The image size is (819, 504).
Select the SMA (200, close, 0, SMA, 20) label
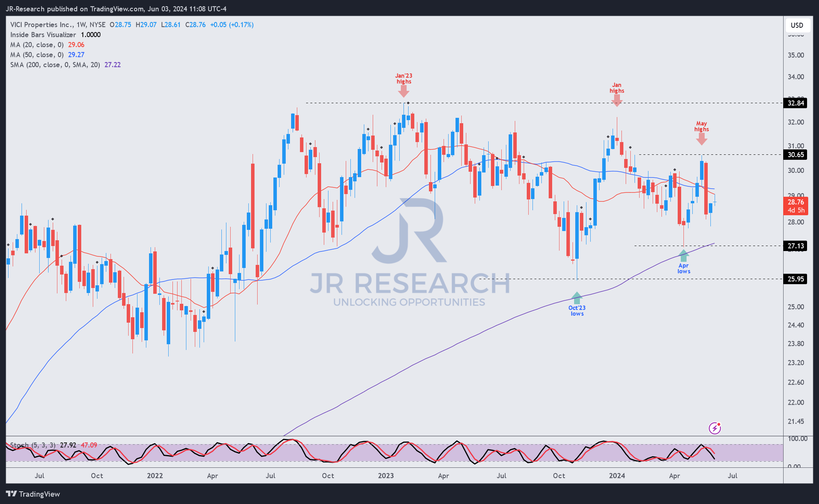[x=55, y=65]
